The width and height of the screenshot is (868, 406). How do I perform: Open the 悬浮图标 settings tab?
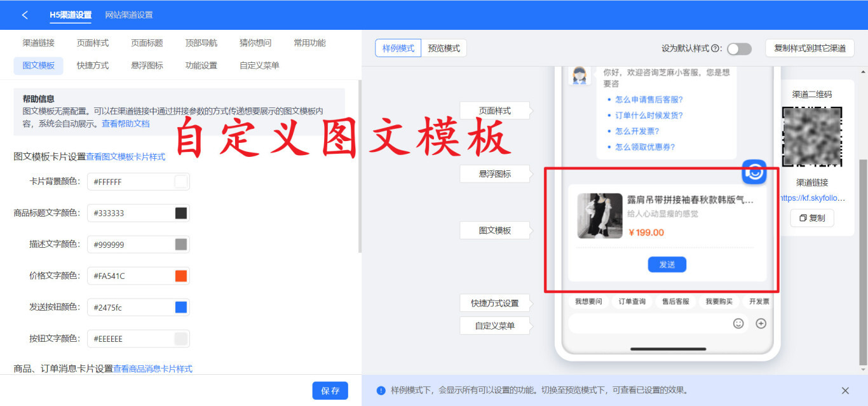click(147, 65)
